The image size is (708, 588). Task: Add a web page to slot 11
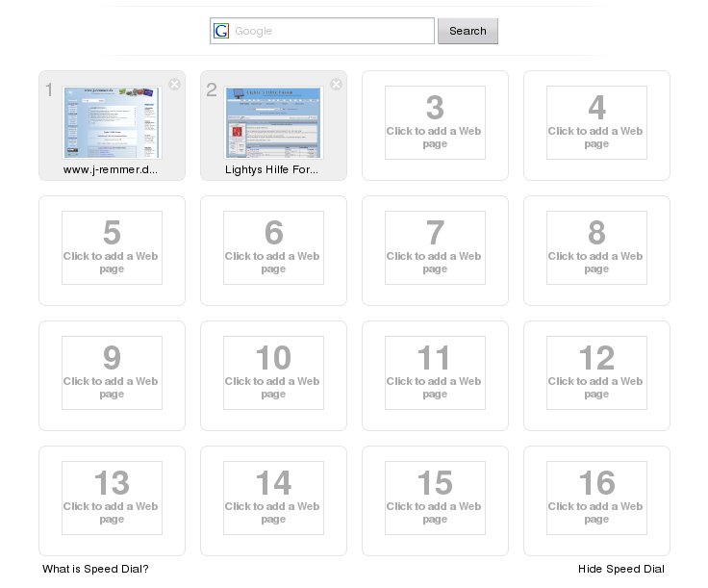click(435, 375)
